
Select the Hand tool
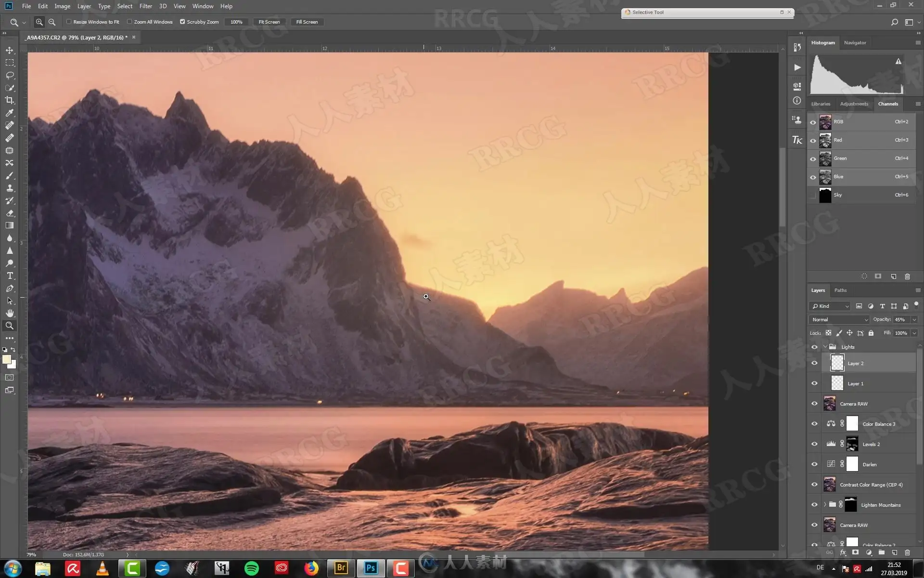point(10,313)
